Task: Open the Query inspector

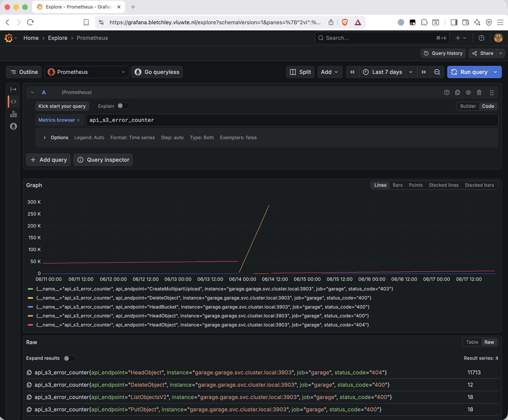Action: (103, 160)
